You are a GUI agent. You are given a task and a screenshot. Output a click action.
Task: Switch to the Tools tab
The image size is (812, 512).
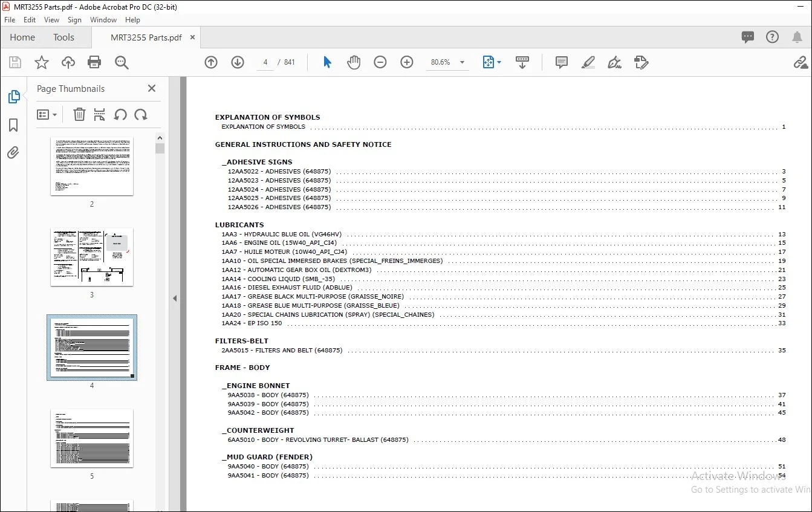pyautogui.click(x=63, y=37)
